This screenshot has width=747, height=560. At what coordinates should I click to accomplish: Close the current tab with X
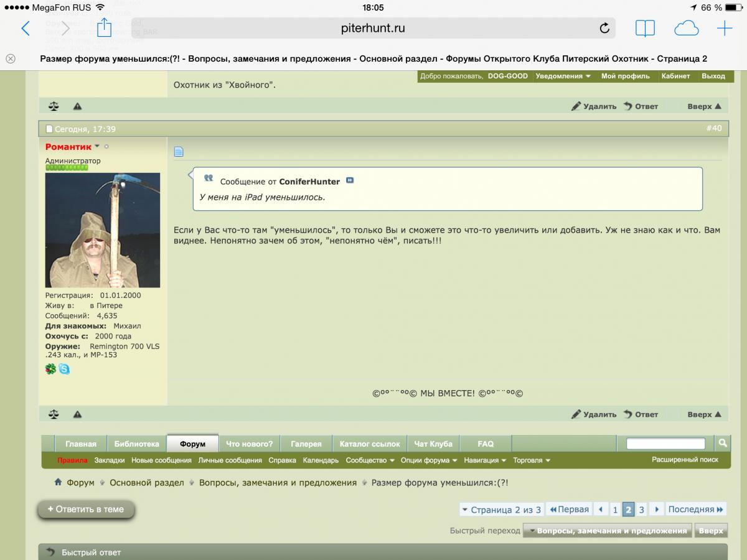pos(11,58)
